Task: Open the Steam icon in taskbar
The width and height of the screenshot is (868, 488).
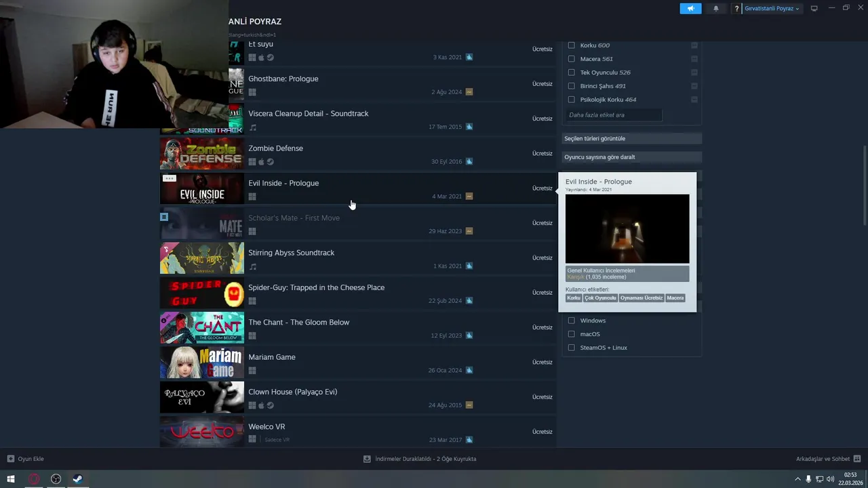Action: [x=78, y=479]
